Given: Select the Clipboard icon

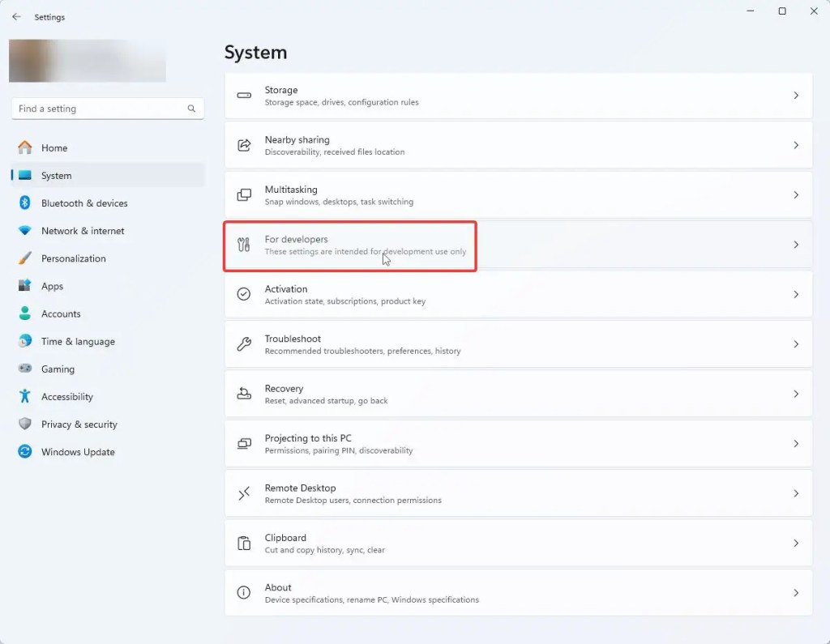Looking at the screenshot, I should [x=243, y=543].
